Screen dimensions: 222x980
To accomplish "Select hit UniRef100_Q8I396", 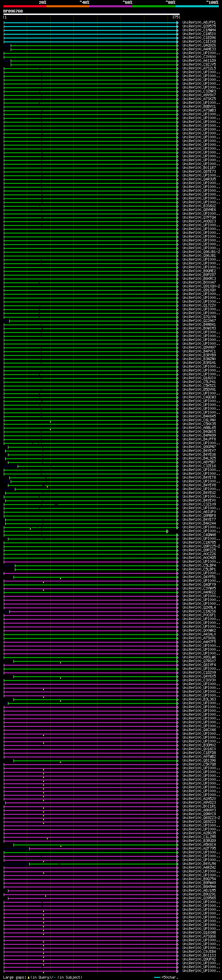I will 199,760.
